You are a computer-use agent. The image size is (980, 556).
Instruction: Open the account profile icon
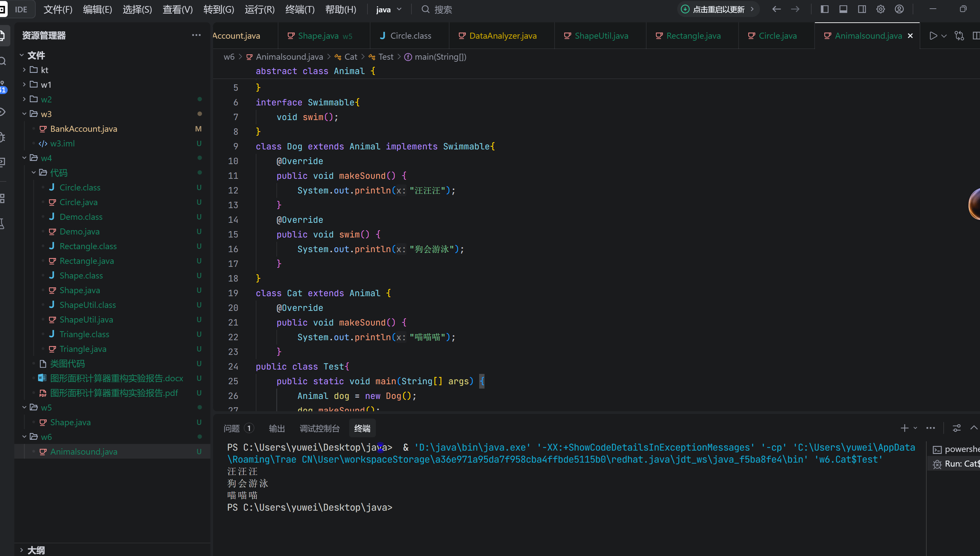tap(899, 9)
